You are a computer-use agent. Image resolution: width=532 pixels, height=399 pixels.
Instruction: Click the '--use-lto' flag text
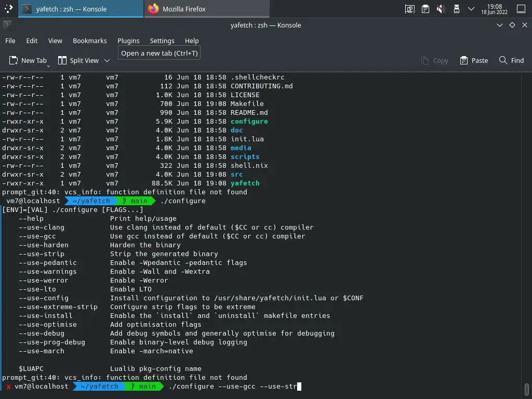coord(37,289)
